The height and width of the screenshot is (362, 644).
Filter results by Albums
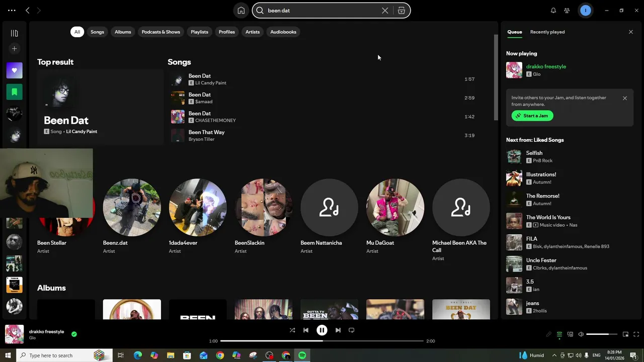click(123, 32)
